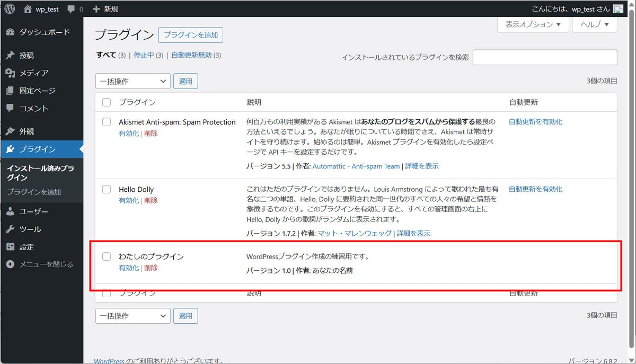Image resolution: width=636 pixels, height=364 pixels.
Task: Click the メディア icon in sidebar
Action: (10, 73)
